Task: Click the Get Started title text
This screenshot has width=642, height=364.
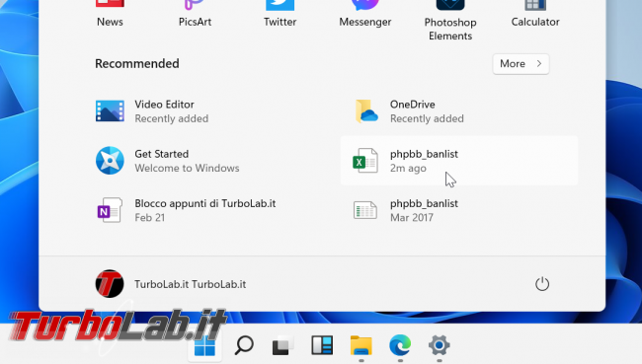Action: [162, 154]
